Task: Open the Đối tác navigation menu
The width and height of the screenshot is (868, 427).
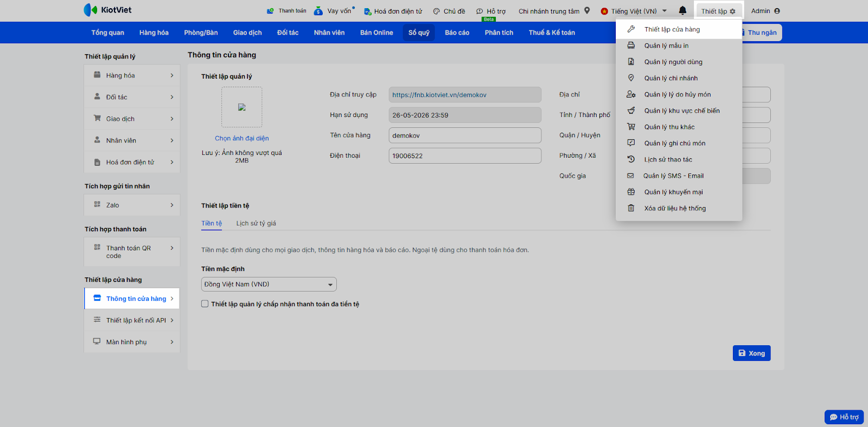Action: [288, 33]
